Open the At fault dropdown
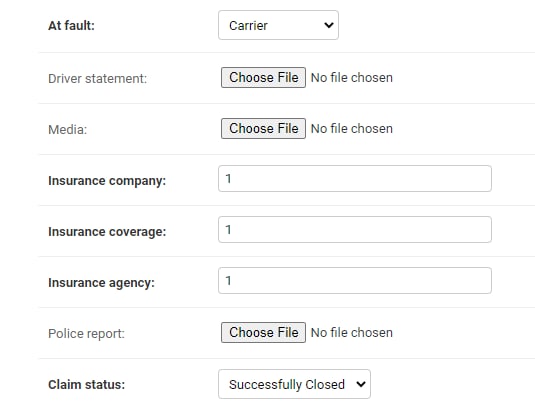535x408 pixels. [278, 25]
